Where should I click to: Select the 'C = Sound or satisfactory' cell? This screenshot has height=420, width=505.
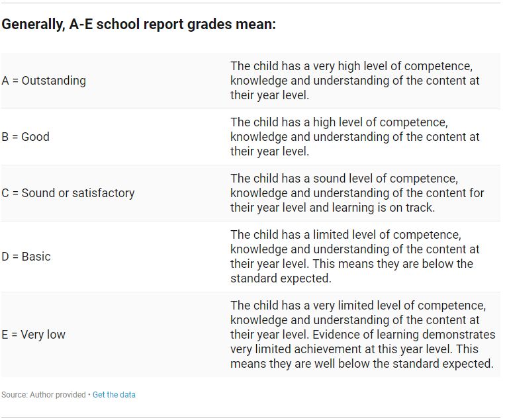[x=68, y=193]
